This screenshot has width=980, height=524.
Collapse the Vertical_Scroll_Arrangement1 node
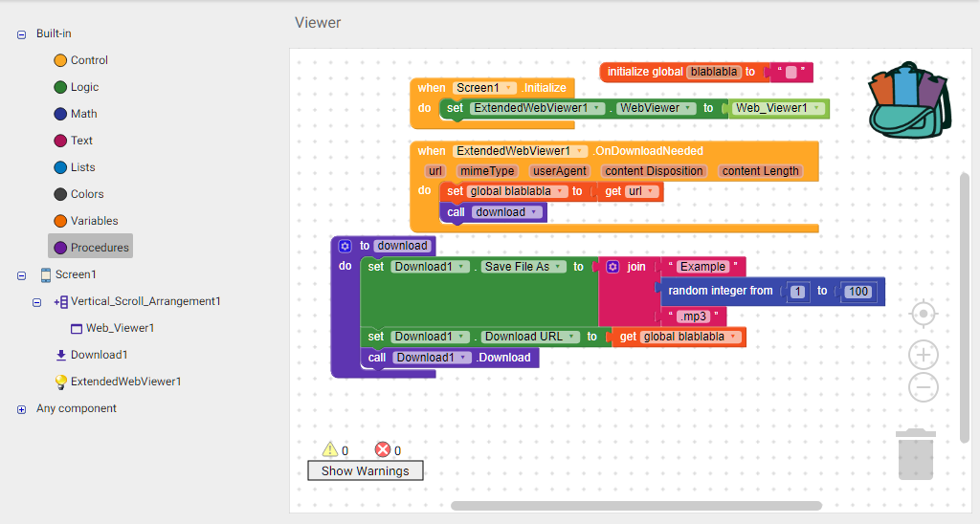click(x=36, y=302)
